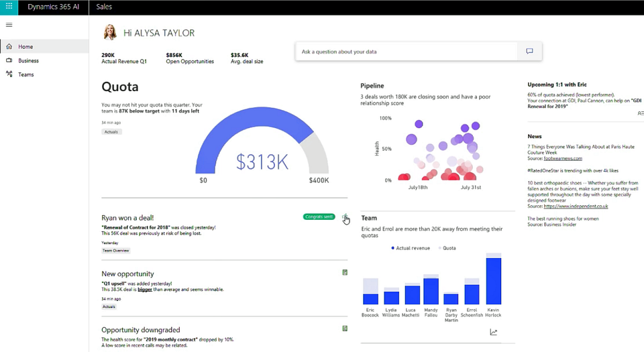Click the New opportunity card icon
The height and width of the screenshot is (352, 644).
[x=345, y=272]
